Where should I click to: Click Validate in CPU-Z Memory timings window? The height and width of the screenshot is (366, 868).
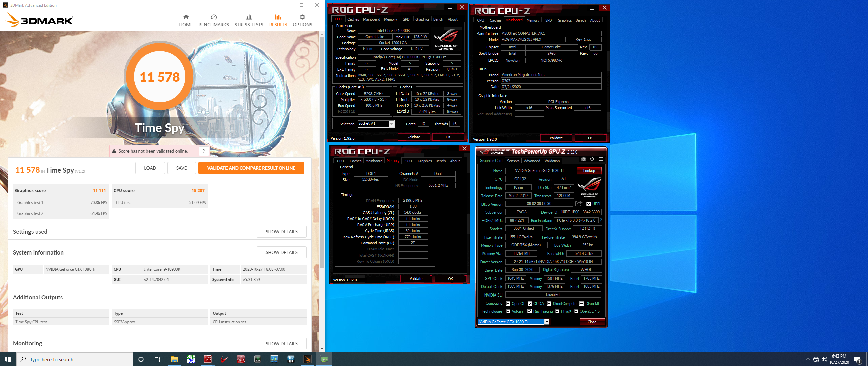click(x=416, y=279)
